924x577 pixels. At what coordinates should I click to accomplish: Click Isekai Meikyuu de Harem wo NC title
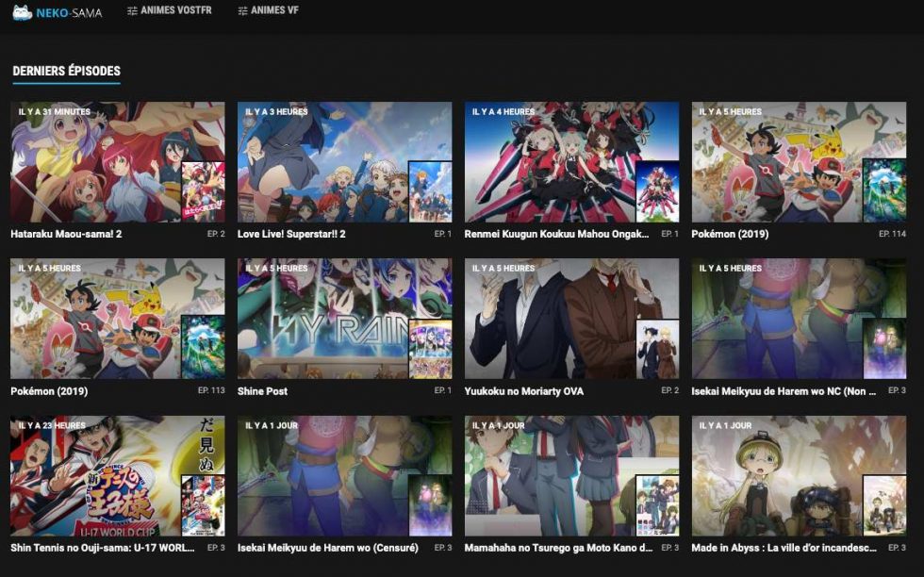[784, 391]
